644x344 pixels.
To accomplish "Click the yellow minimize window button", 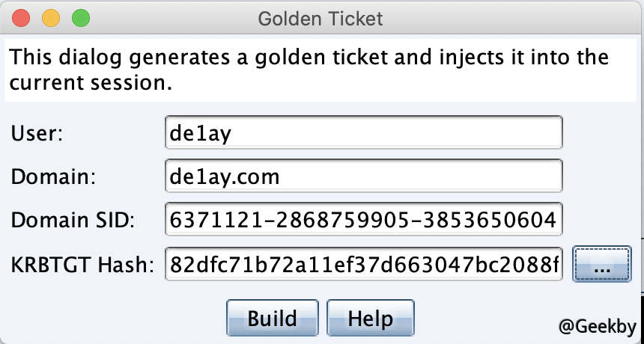I will [x=51, y=18].
